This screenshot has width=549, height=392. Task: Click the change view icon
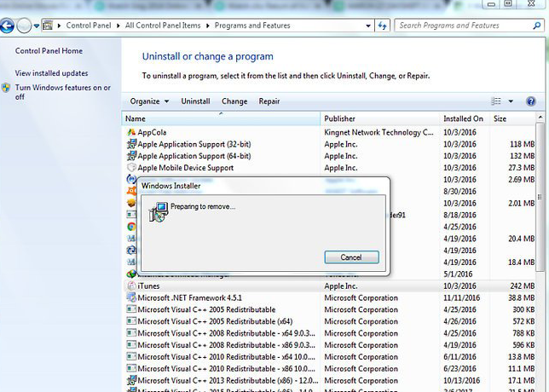click(x=496, y=101)
